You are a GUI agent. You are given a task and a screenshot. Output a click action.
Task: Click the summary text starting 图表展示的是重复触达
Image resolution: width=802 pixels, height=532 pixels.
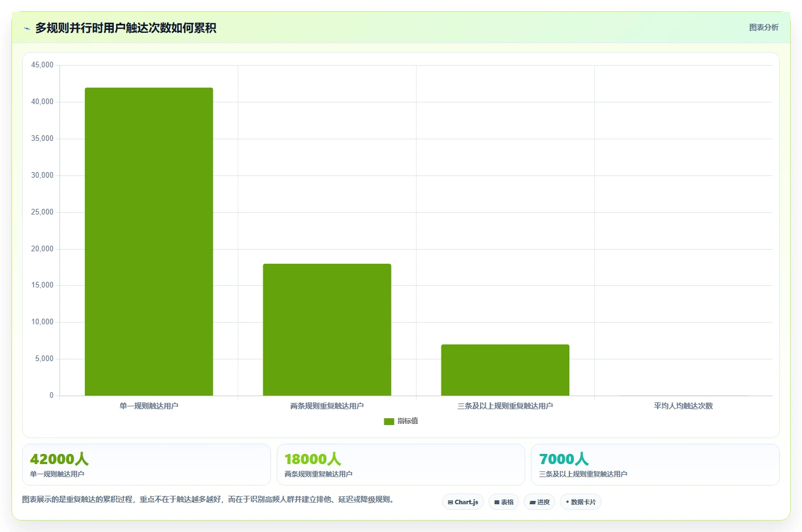tap(208, 499)
